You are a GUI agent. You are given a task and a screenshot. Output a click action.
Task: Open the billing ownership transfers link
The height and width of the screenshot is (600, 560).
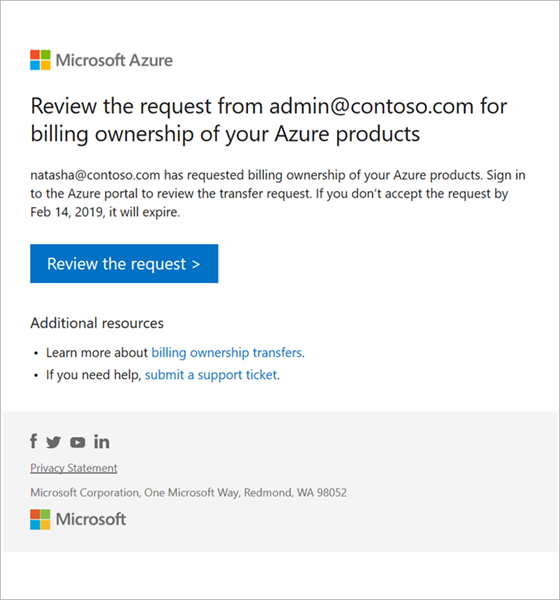pos(227,352)
